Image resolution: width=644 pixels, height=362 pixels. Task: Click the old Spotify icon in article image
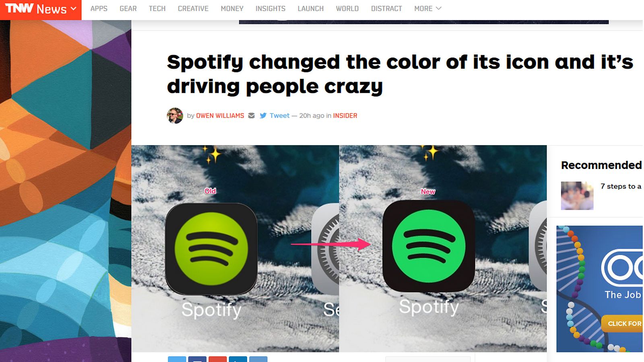tap(211, 249)
